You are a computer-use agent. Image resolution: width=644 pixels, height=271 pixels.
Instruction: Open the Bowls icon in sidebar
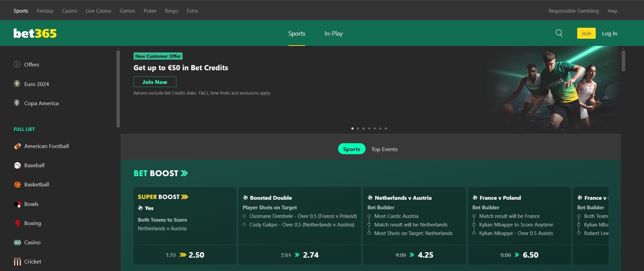(17, 204)
